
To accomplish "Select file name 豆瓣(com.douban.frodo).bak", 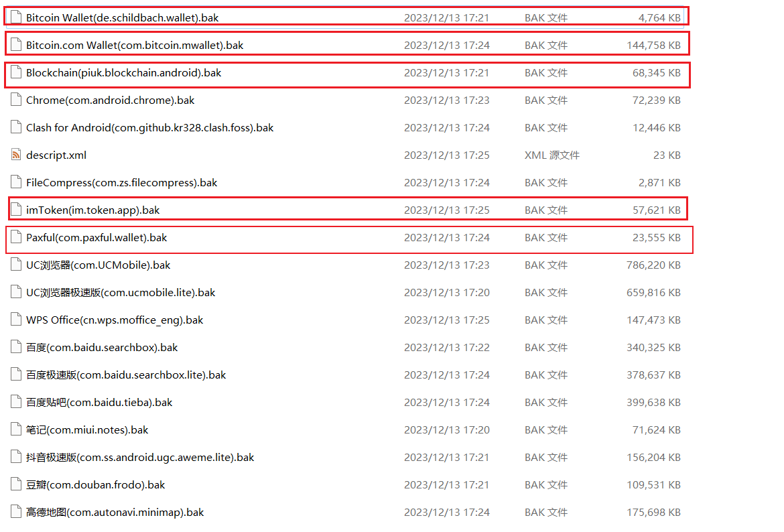I will (x=96, y=486).
